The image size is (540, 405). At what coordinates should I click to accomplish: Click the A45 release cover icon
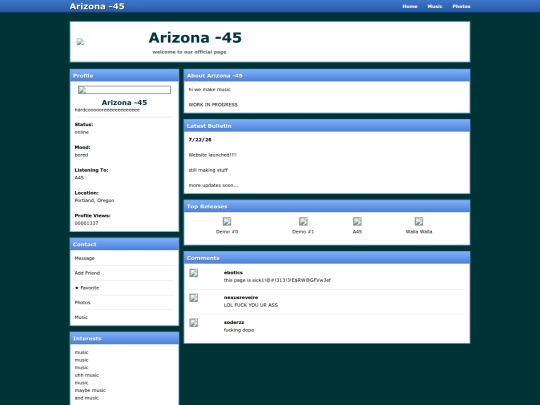coord(357,221)
